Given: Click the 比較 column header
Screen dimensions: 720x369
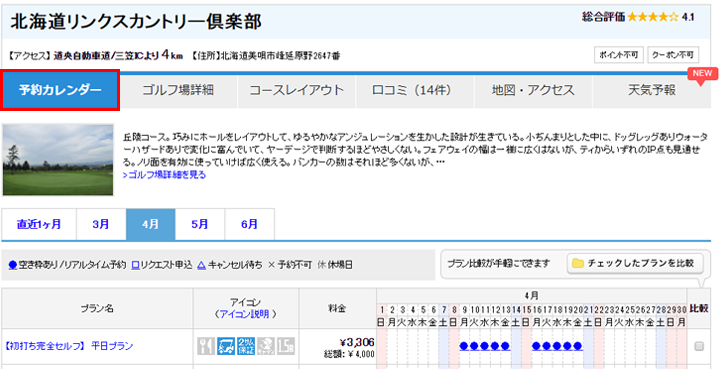Looking at the screenshot, I should (x=699, y=308).
